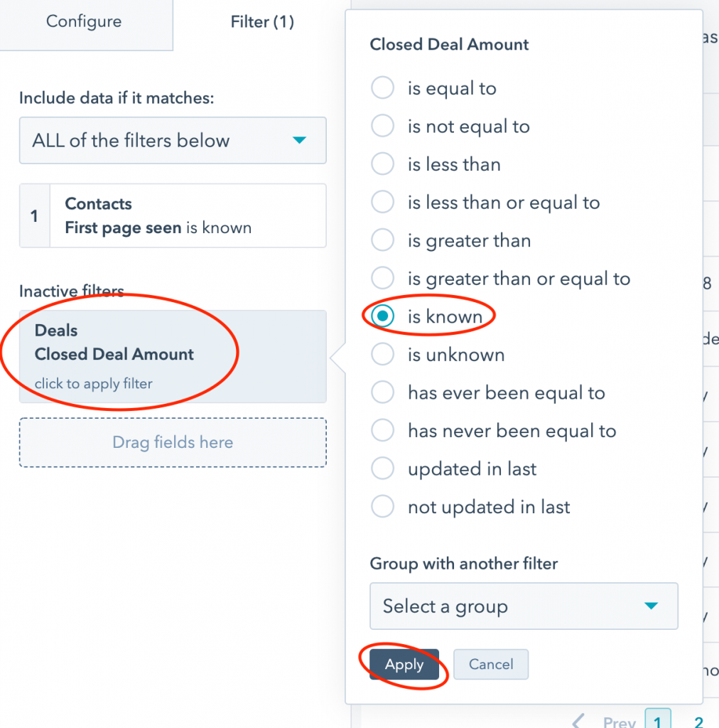719x728 pixels.
Task: Select 'is greater than' radio option
Action: 383,240
